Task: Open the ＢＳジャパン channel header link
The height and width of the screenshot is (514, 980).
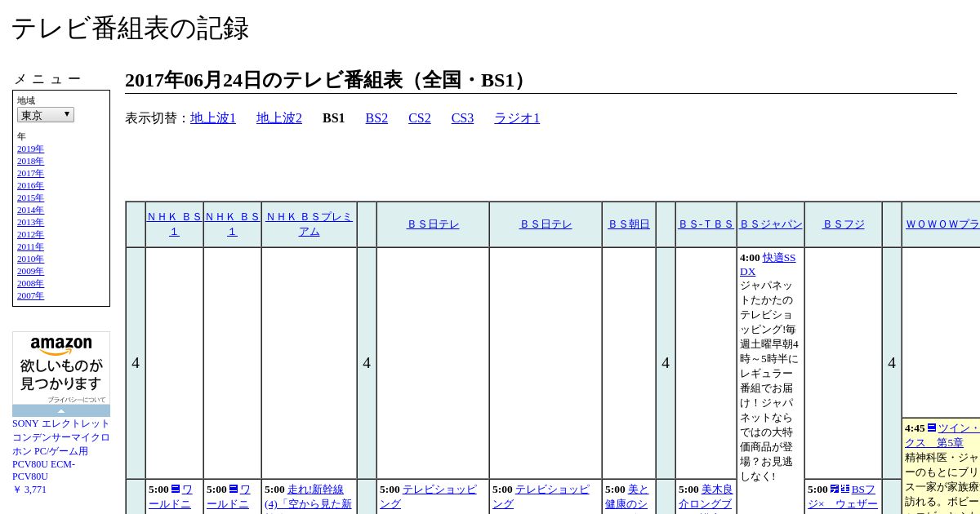Action: [x=771, y=224]
